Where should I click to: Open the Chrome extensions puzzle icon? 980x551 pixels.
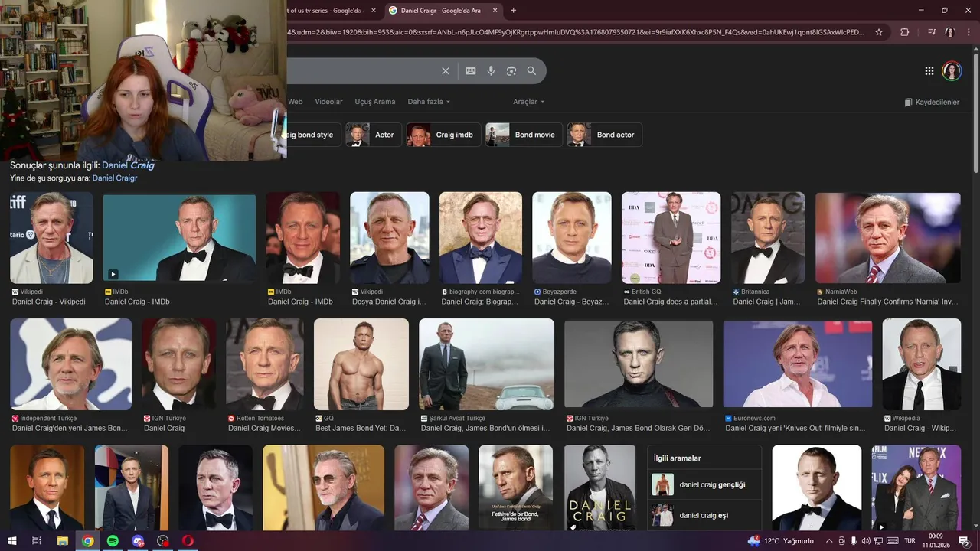pos(905,32)
